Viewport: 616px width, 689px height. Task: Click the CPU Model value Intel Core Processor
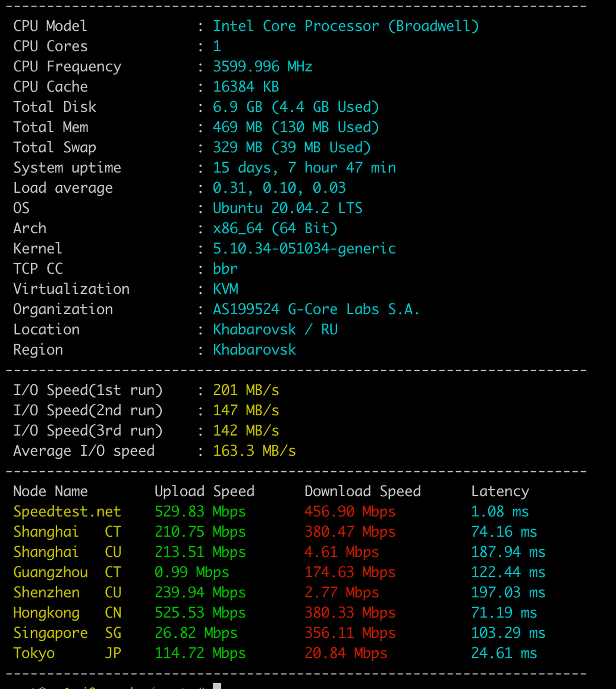pyautogui.click(x=345, y=26)
